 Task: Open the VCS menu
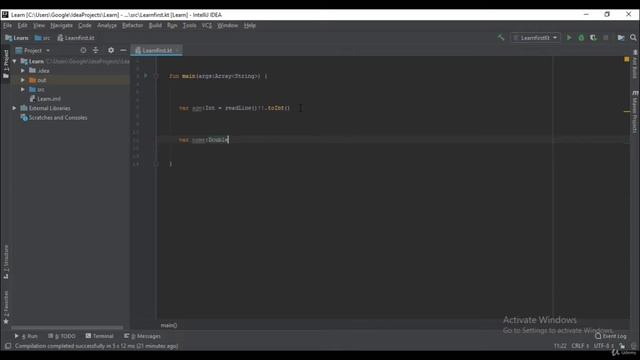207,25
